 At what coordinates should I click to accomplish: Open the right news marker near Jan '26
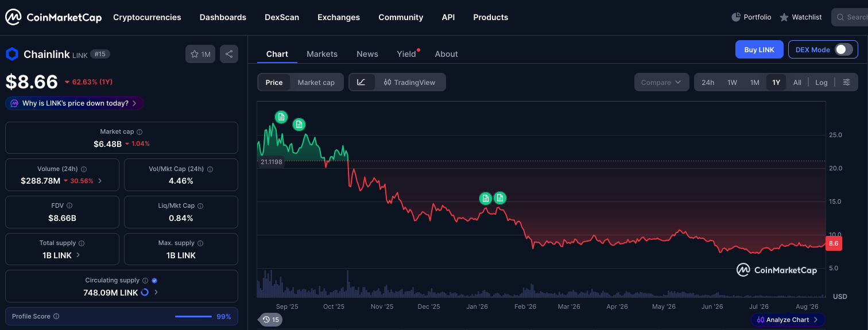coord(500,198)
